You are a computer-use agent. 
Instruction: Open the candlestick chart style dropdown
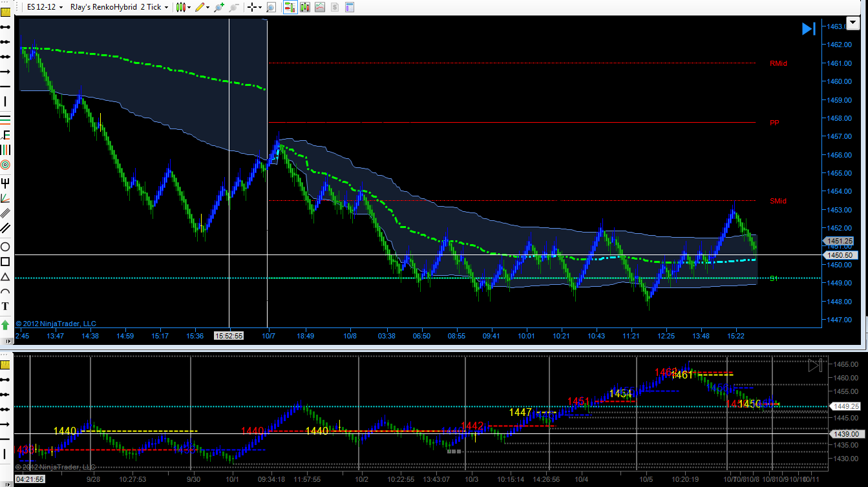point(184,7)
